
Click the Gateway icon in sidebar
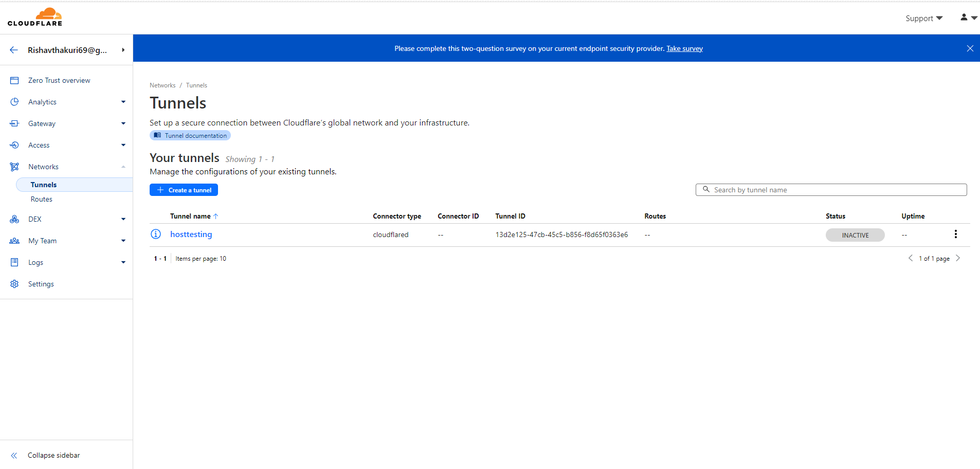[14, 123]
